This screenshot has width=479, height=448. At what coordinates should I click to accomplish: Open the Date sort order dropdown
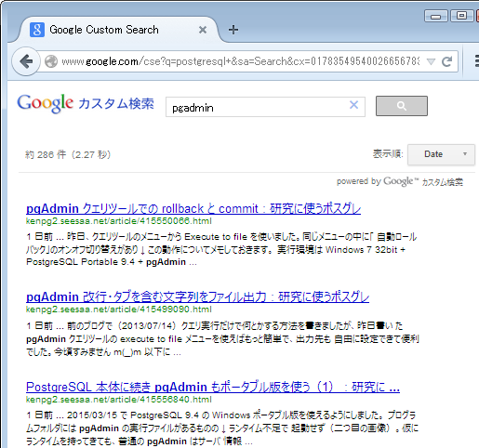tap(441, 154)
